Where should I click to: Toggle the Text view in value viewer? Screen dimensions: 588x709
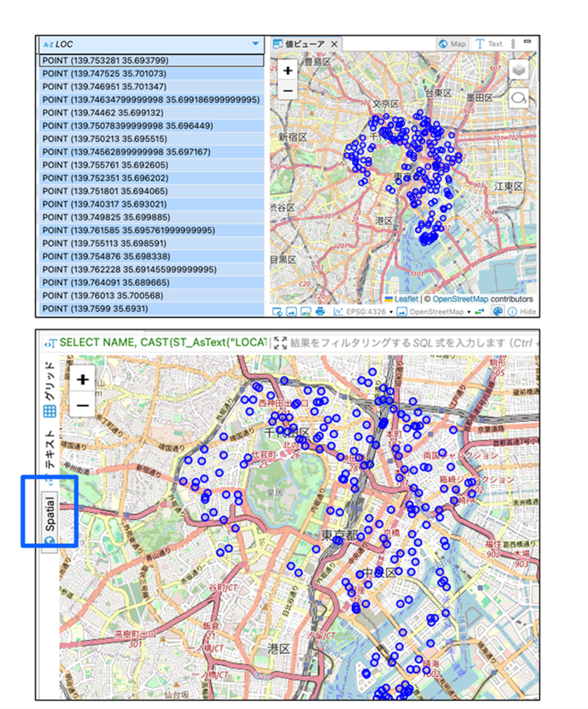(x=488, y=44)
